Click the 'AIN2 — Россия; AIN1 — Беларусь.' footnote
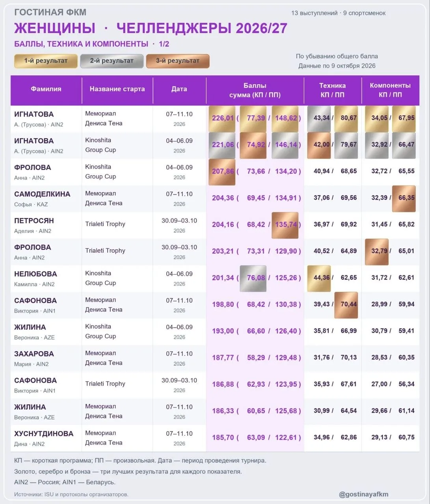This screenshot has width=430, height=504. point(65,482)
